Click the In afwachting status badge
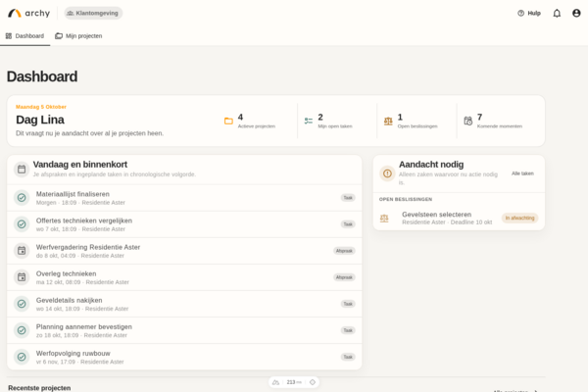The height and width of the screenshot is (392, 588). point(519,218)
